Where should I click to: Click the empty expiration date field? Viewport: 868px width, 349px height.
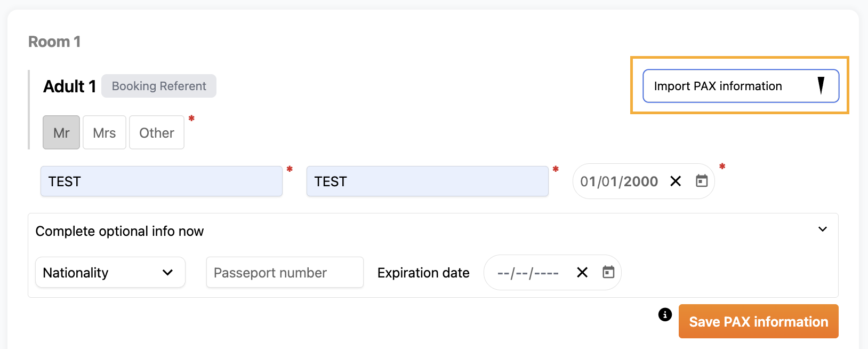click(528, 273)
